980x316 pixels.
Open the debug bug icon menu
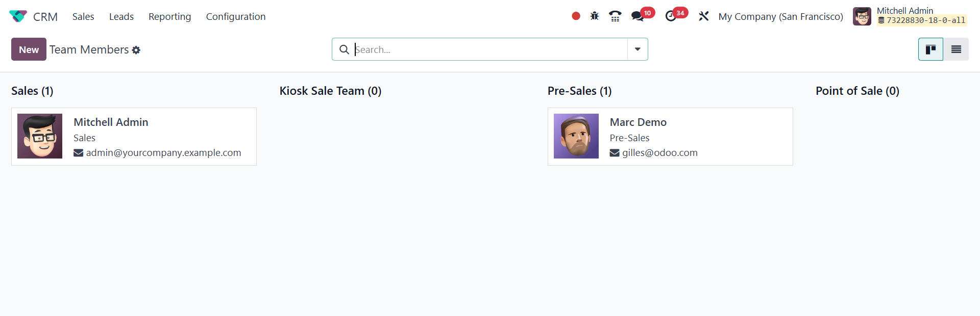[595, 16]
